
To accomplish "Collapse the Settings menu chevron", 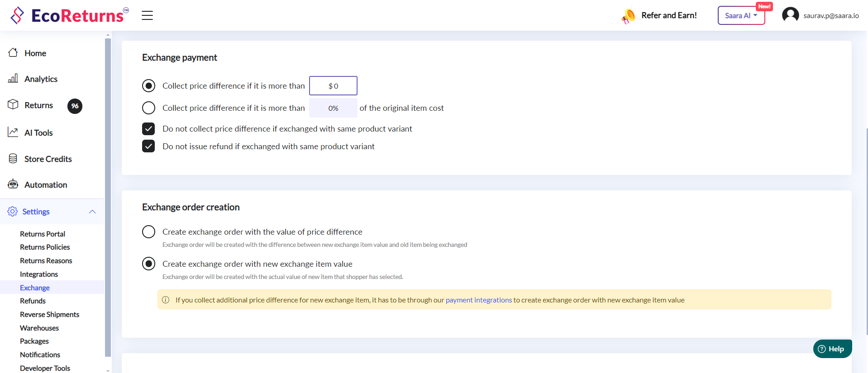I will pos(92,212).
